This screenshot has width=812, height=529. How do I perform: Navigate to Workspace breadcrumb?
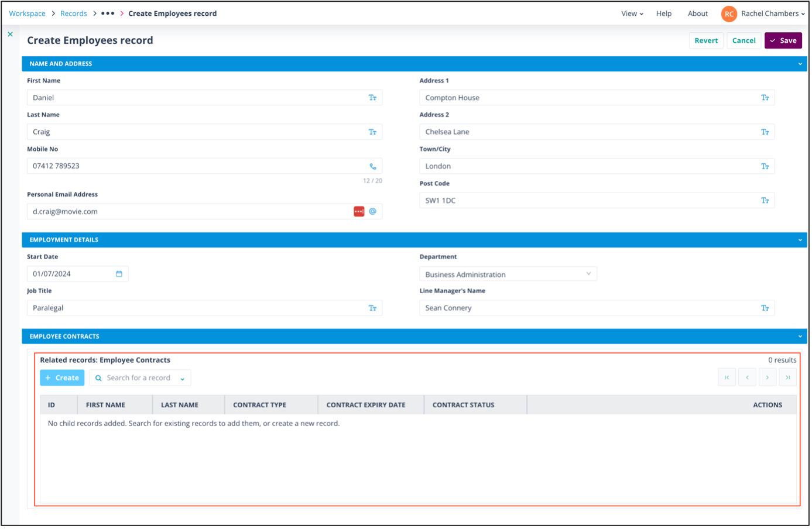27,13
